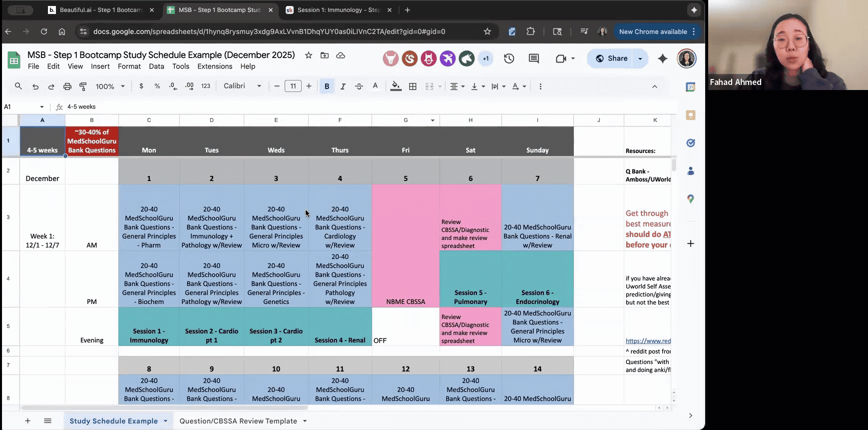This screenshot has width=868, height=430.
Task: Click the borders grid icon
Action: coord(413,86)
